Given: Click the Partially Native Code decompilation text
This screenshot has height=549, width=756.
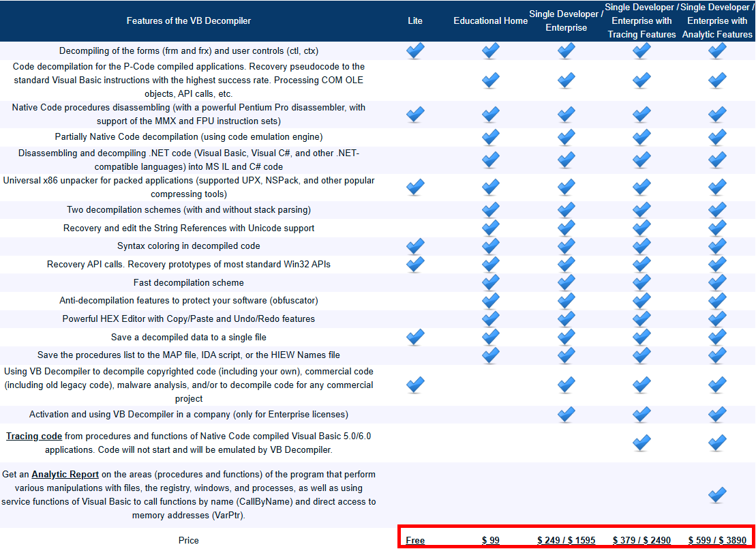Looking at the screenshot, I should 189,137.
